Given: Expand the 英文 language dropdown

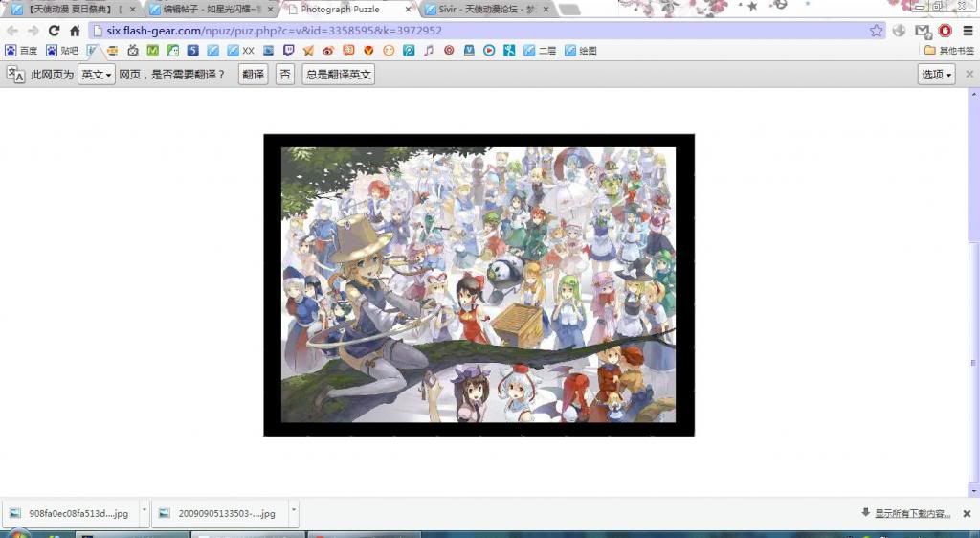Looking at the screenshot, I should [96, 75].
